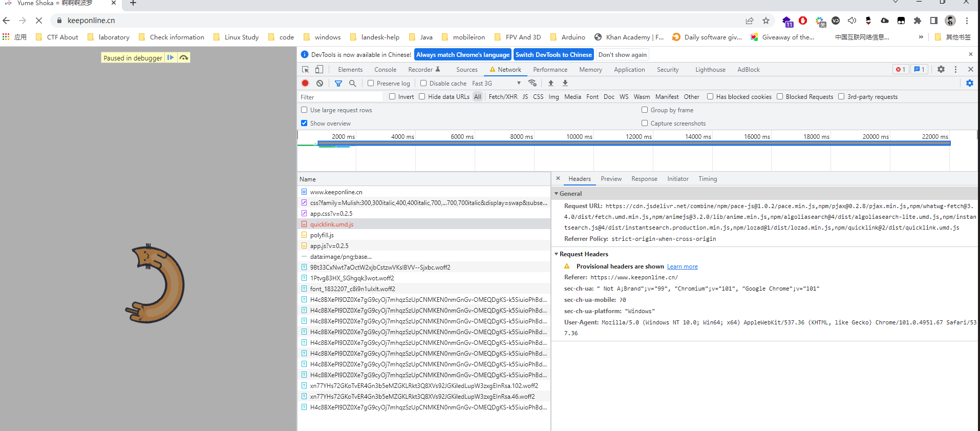
Task: Open the network search magnifier
Action: (x=352, y=83)
